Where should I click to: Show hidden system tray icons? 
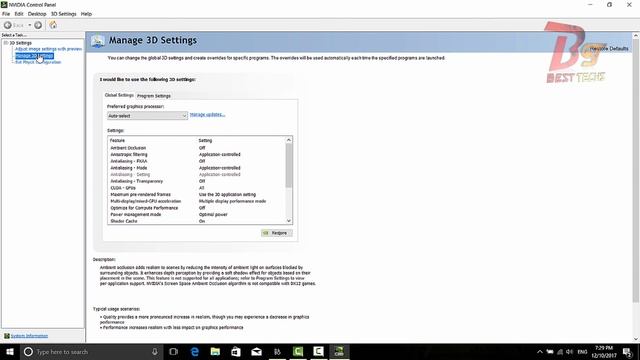[540, 352]
